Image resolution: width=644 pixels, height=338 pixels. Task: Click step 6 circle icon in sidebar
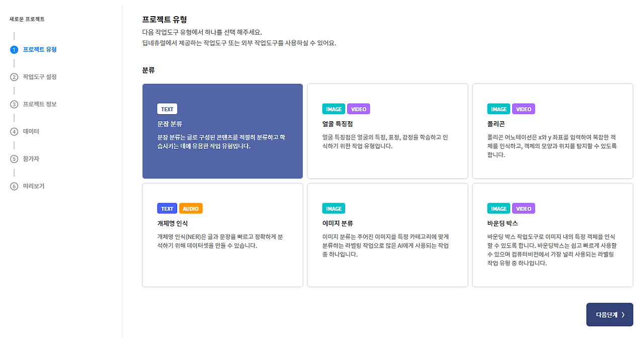point(14,186)
